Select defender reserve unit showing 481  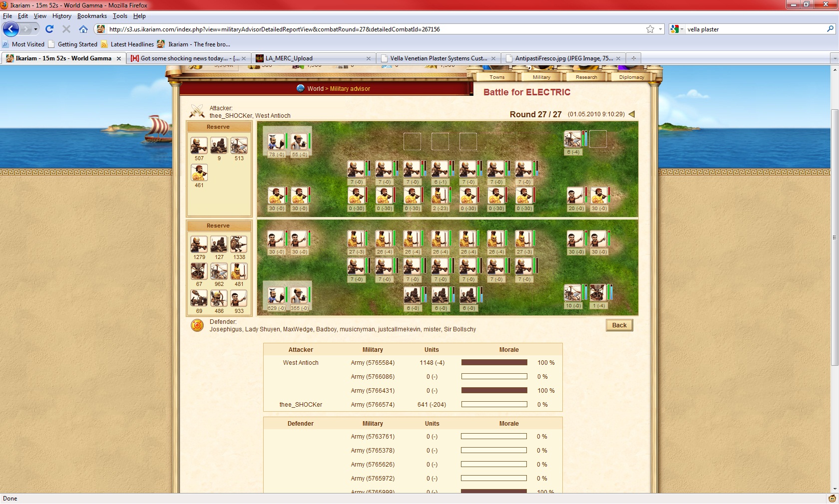pos(239,271)
